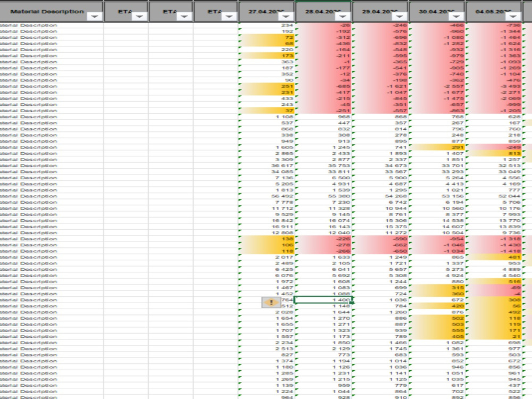Viewport: 532px width, 399px height.
Task: Select cell with value 54 268
Action: [380, 196]
